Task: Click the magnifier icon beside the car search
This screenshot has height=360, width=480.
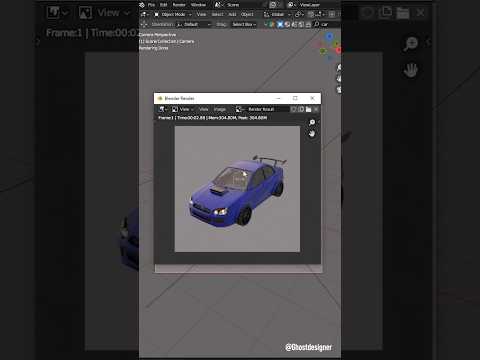Action: [x=316, y=24]
